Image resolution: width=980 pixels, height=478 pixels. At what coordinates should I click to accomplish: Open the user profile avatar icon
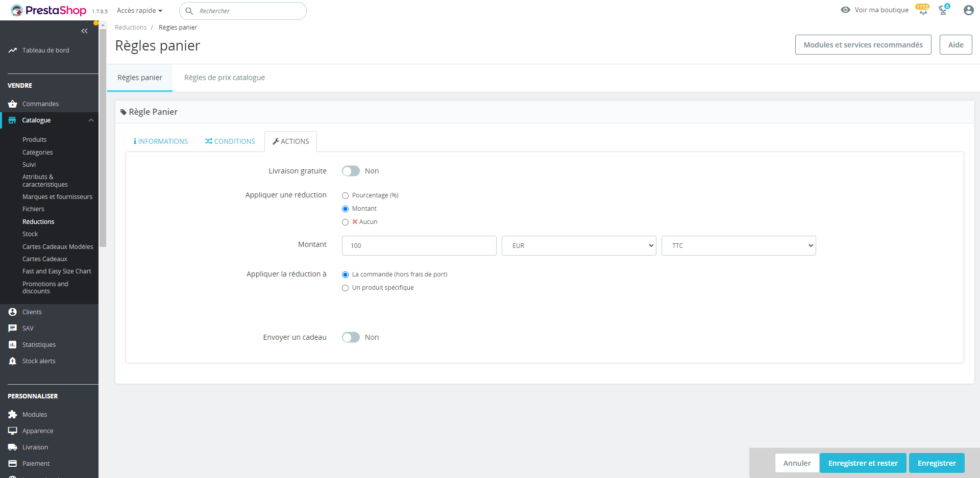tap(968, 10)
